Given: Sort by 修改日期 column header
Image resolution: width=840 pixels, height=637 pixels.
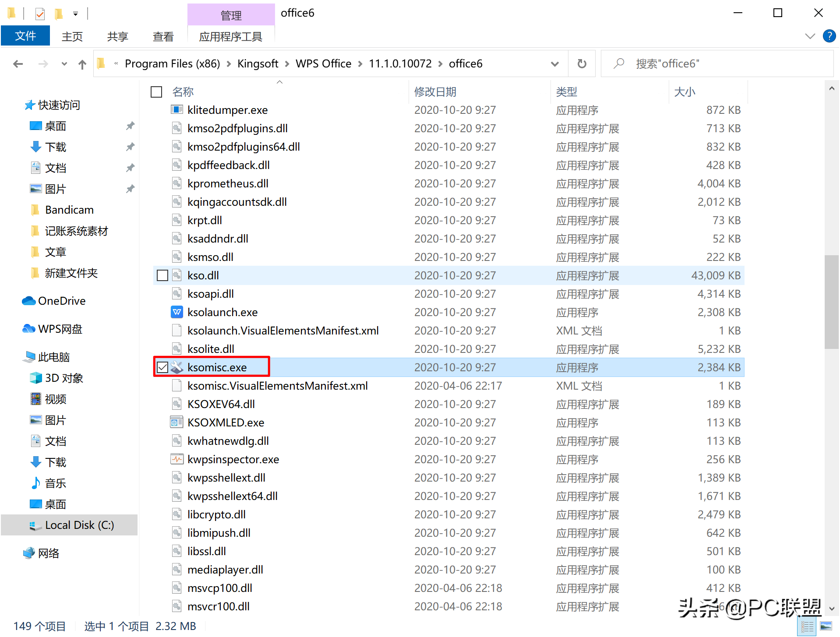Looking at the screenshot, I should 435,92.
